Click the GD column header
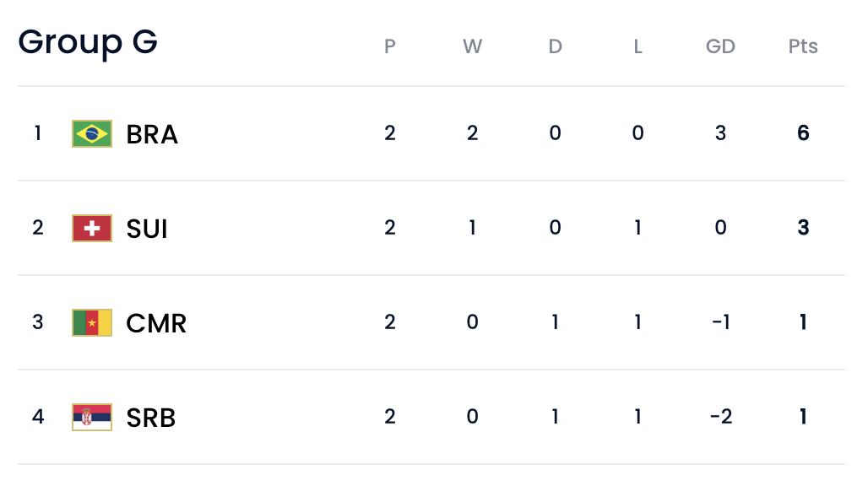The image size is (868, 486). point(720,46)
